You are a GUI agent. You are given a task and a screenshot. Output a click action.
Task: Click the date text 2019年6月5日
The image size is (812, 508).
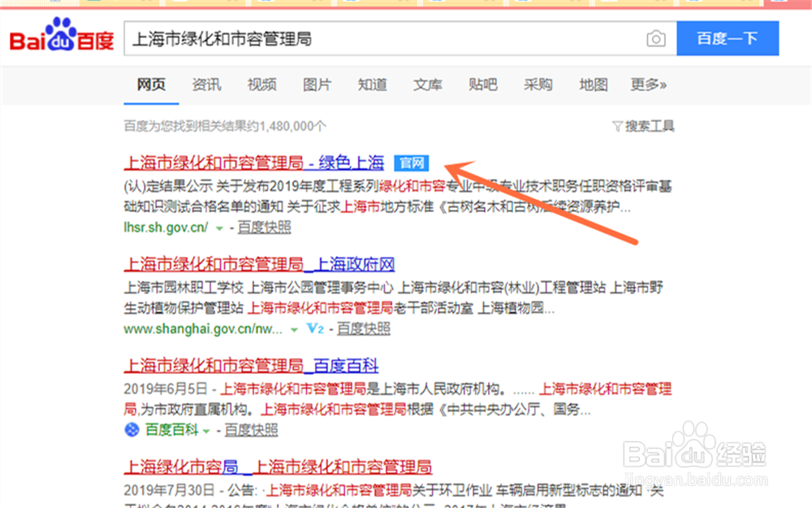click(165, 389)
